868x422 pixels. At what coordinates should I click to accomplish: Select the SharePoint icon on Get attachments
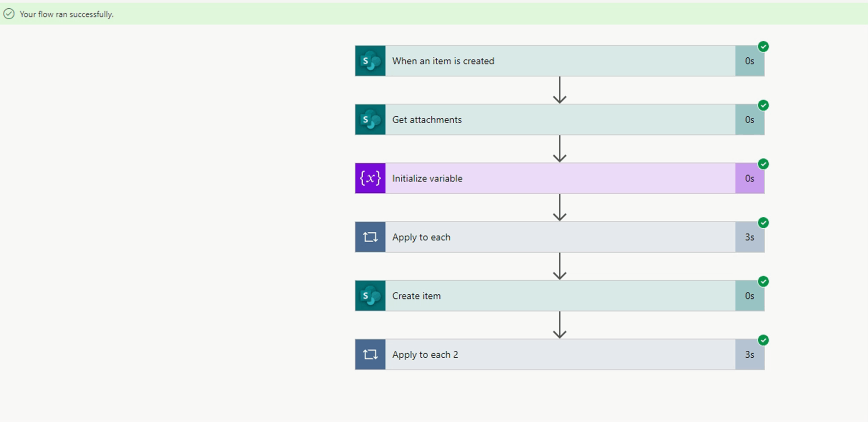click(370, 119)
